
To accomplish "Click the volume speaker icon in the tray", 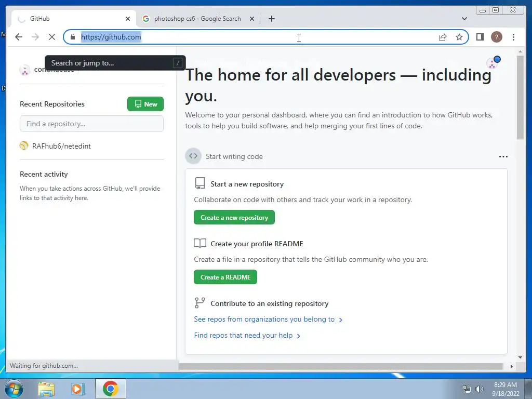I will click(480, 389).
